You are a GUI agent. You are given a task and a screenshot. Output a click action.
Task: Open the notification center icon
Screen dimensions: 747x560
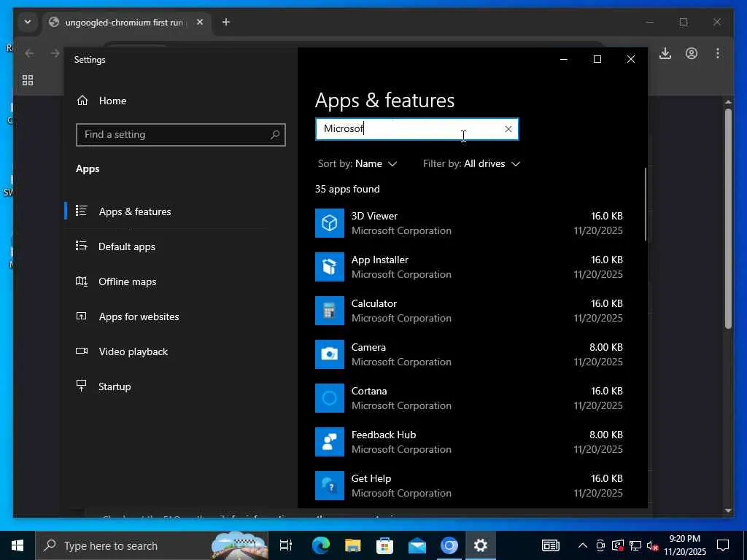pyautogui.click(x=723, y=545)
